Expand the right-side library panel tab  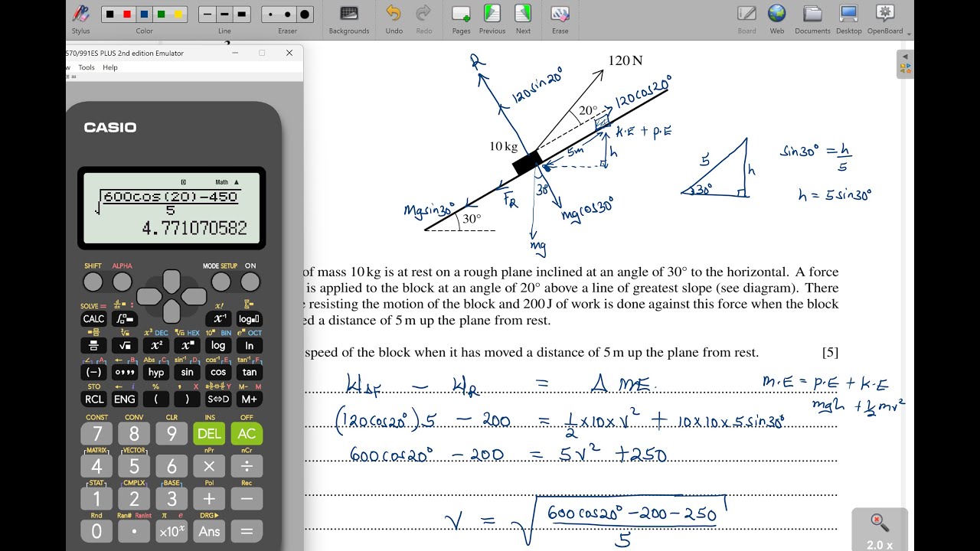pyautogui.click(x=905, y=64)
